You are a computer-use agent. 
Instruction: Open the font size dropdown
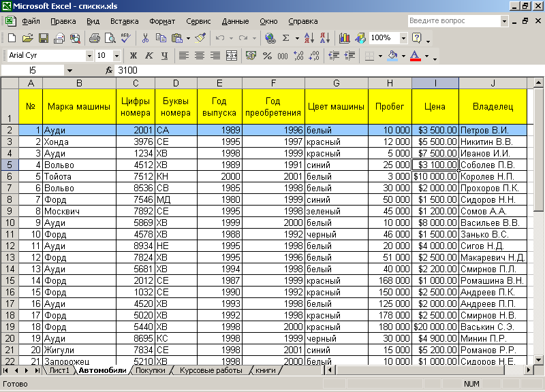coord(116,55)
